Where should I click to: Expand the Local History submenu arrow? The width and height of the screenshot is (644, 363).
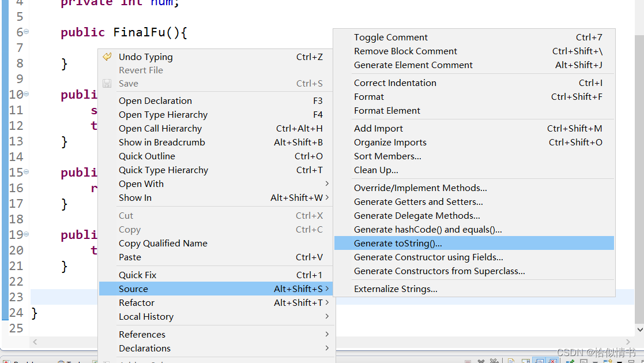[x=327, y=316]
